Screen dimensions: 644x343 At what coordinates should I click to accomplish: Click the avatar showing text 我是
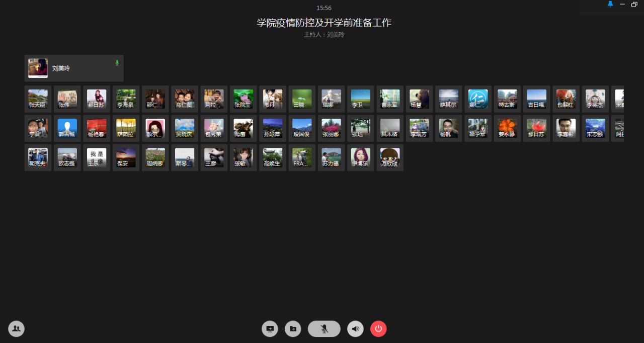pyautogui.click(x=96, y=157)
